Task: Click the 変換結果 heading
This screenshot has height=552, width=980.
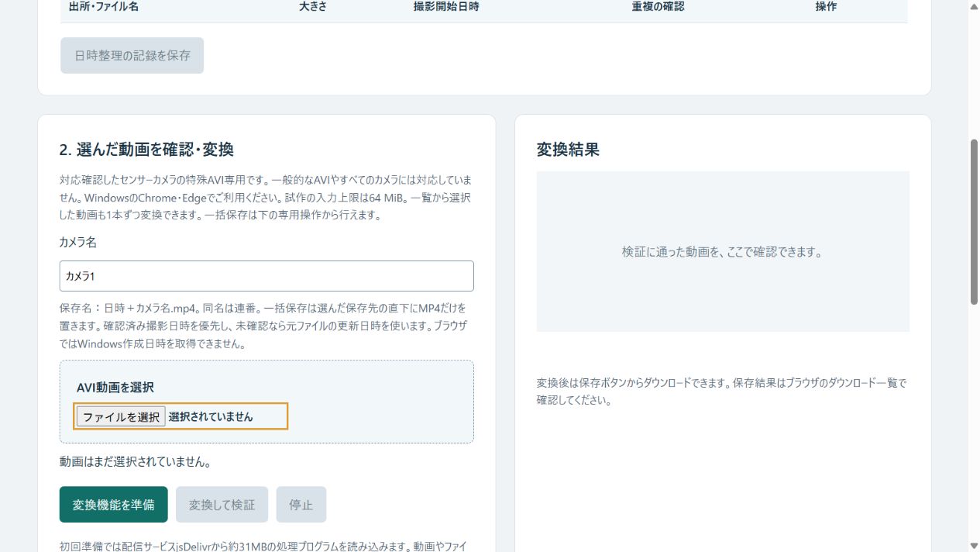Action: [568, 150]
